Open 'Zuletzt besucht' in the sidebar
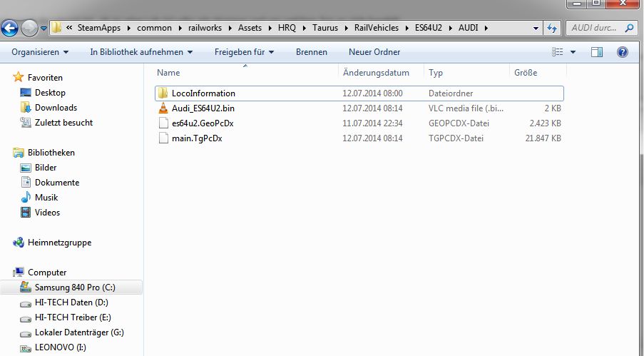The width and height of the screenshot is (644, 356). click(x=63, y=123)
